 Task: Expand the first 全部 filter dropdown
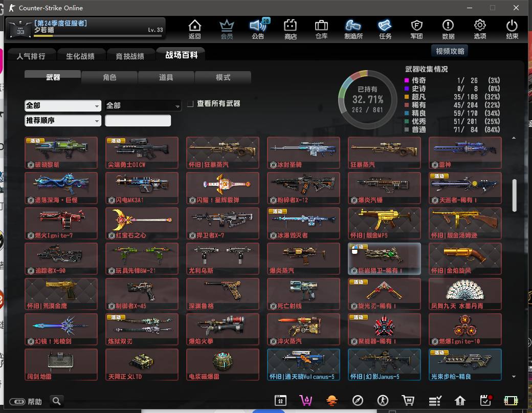[62, 105]
